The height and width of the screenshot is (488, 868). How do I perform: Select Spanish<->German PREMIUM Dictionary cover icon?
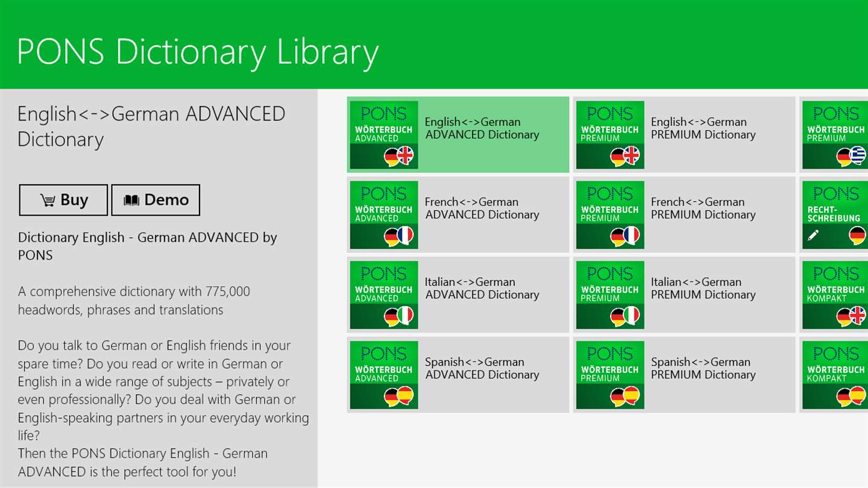click(610, 375)
